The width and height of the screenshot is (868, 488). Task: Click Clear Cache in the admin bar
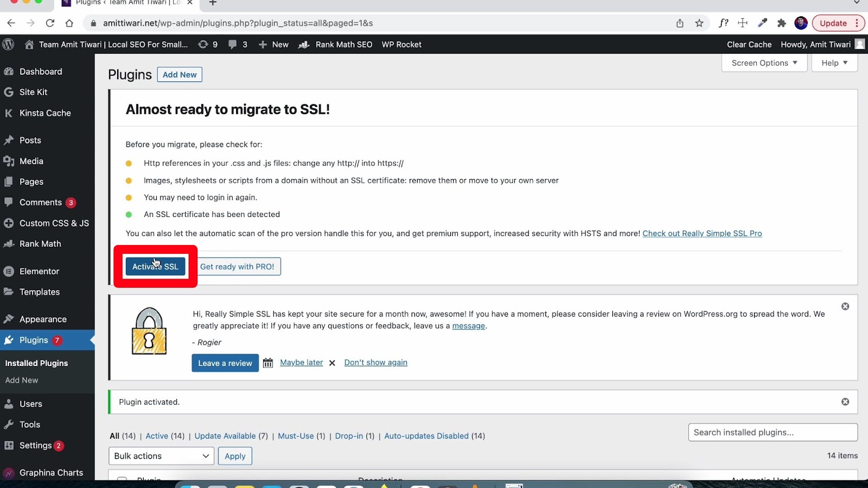point(749,44)
